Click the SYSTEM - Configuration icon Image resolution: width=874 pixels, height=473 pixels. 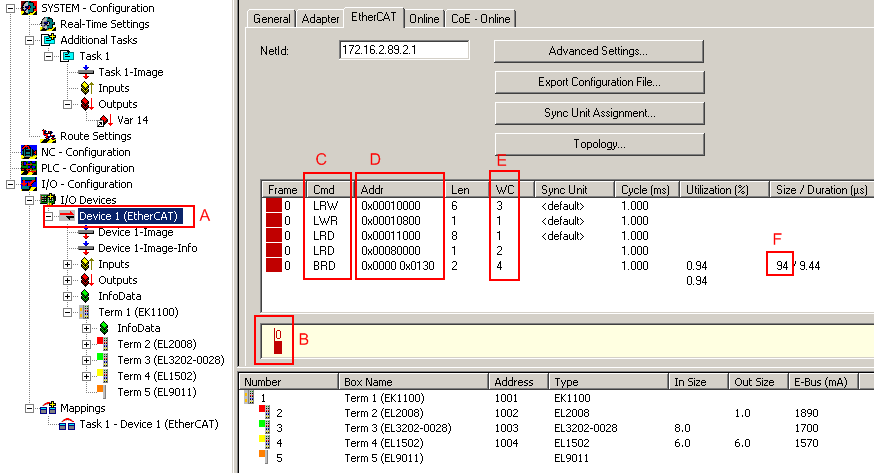click(29, 8)
